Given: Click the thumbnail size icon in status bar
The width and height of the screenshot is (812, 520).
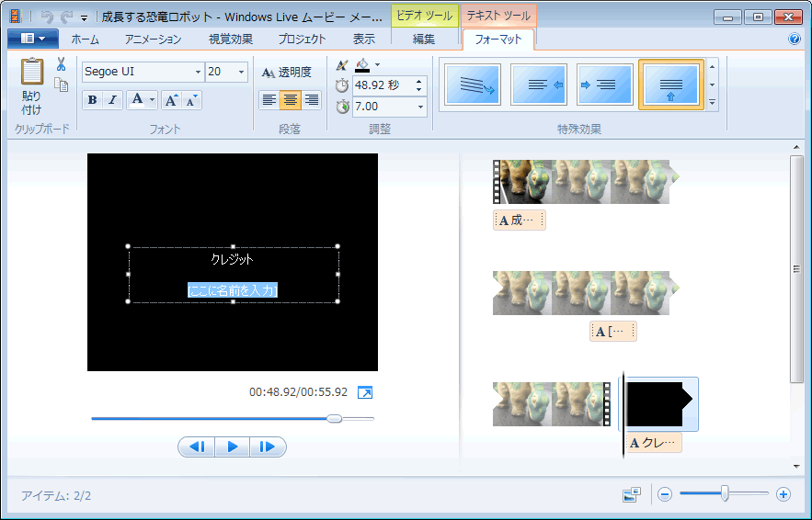Looking at the screenshot, I should [x=631, y=495].
